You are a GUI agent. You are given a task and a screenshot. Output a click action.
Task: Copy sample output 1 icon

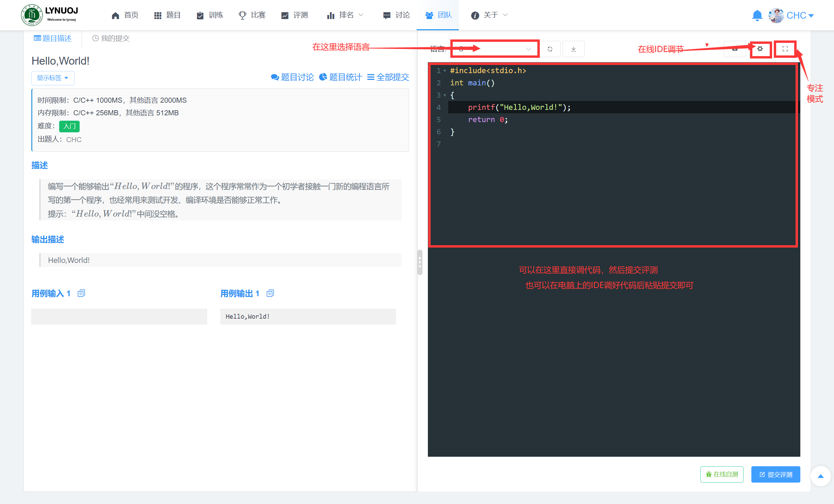(x=270, y=293)
